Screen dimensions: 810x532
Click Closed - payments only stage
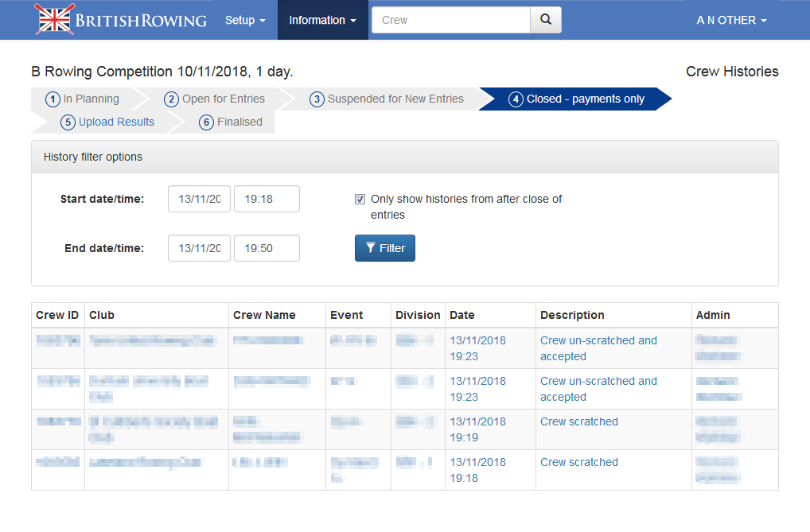[577, 99]
